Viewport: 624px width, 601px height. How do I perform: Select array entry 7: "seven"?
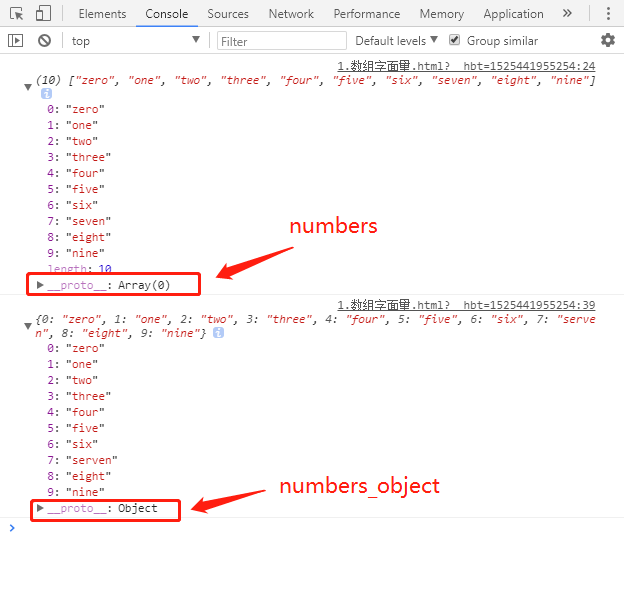coord(79,221)
